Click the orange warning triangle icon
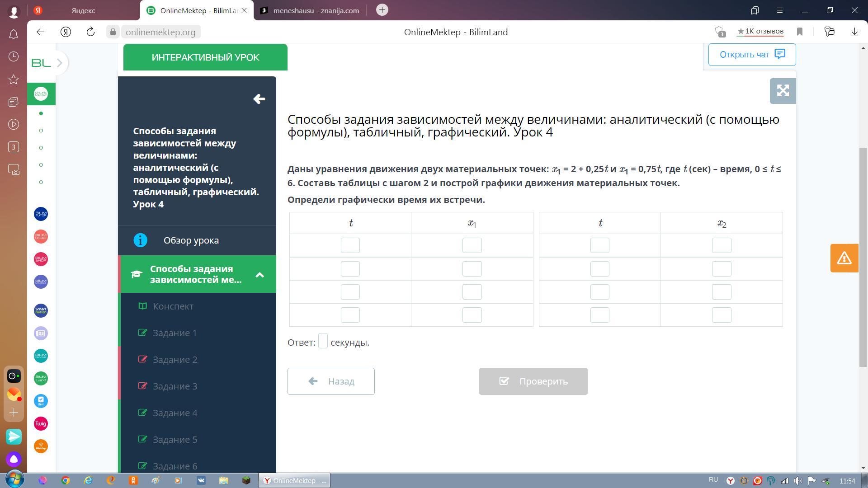The image size is (868, 488). pos(844,258)
